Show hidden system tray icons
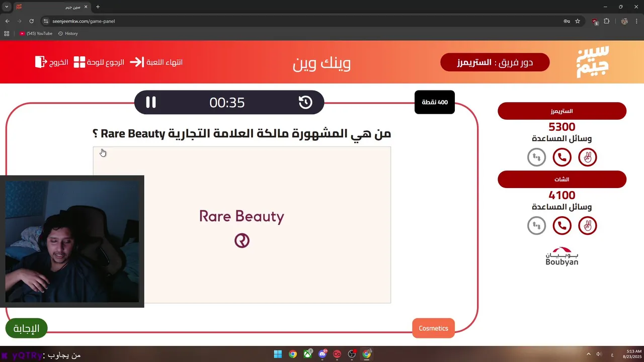The image size is (644, 362). coord(589,354)
